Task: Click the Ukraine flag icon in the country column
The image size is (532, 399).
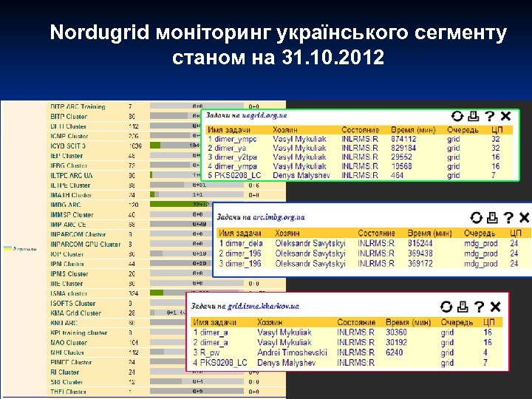Action: (x=7, y=249)
